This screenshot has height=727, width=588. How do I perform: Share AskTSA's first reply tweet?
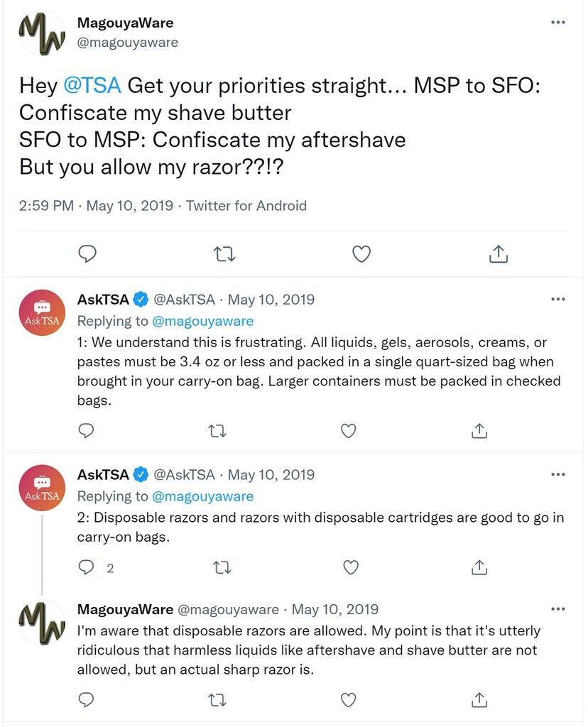click(x=479, y=430)
